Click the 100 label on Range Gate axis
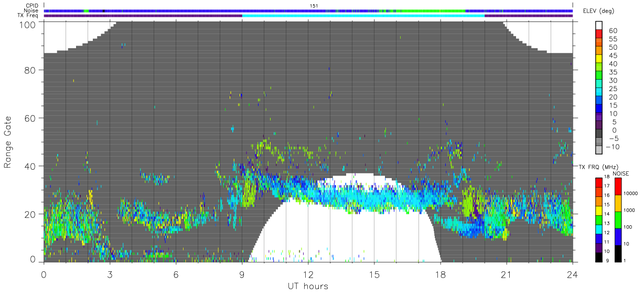Viewport: 644px width, 297px height. (x=27, y=24)
